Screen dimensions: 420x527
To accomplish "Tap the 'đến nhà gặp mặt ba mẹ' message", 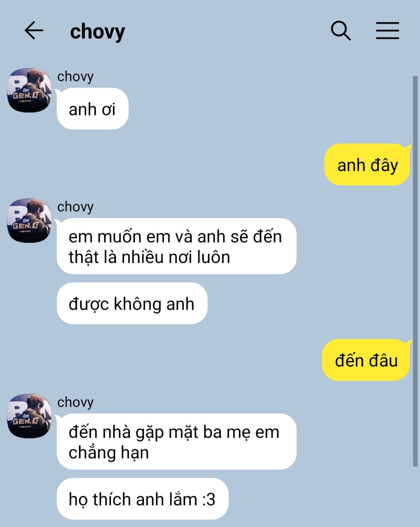I will click(x=177, y=441).
